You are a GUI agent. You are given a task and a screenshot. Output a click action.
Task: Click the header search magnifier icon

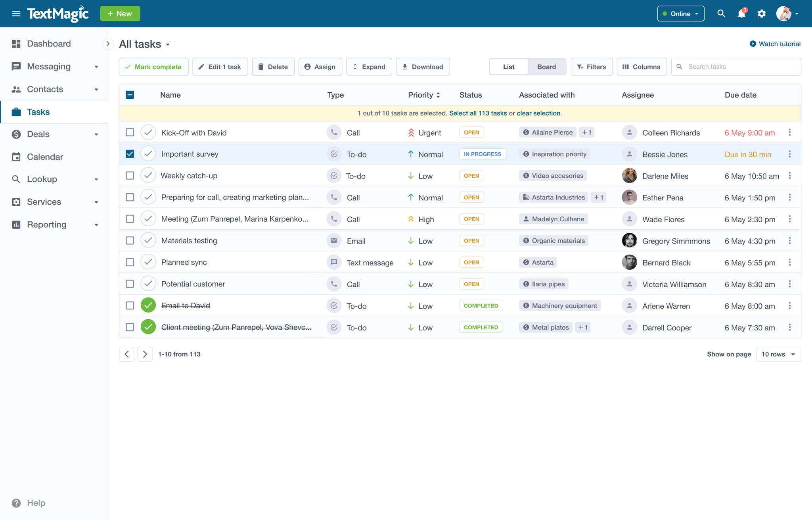[x=721, y=14]
